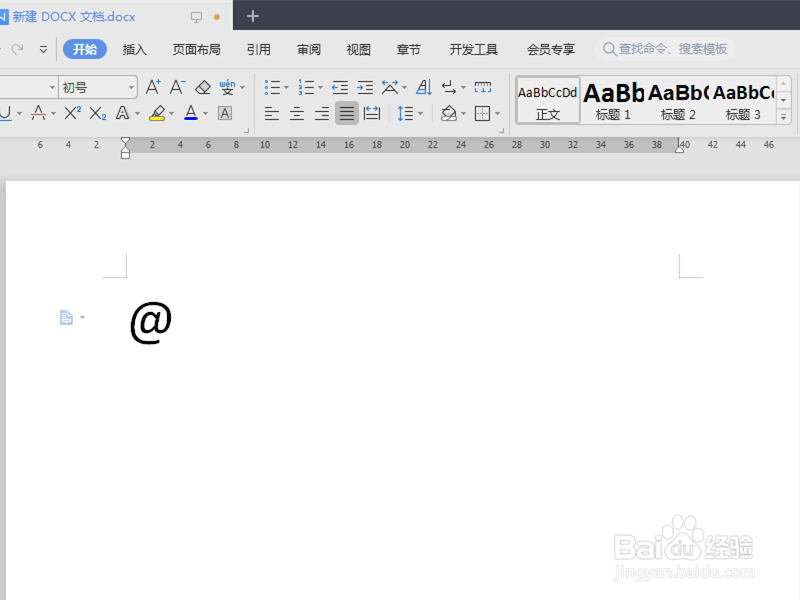Apply blue font color
Image resolution: width=800 pixels, height=600 pixels.
(x=191, y=113)
